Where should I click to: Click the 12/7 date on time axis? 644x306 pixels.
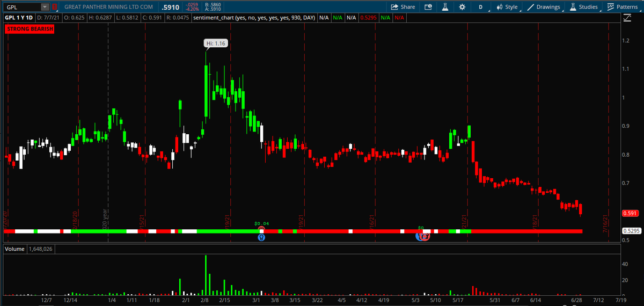47,301
